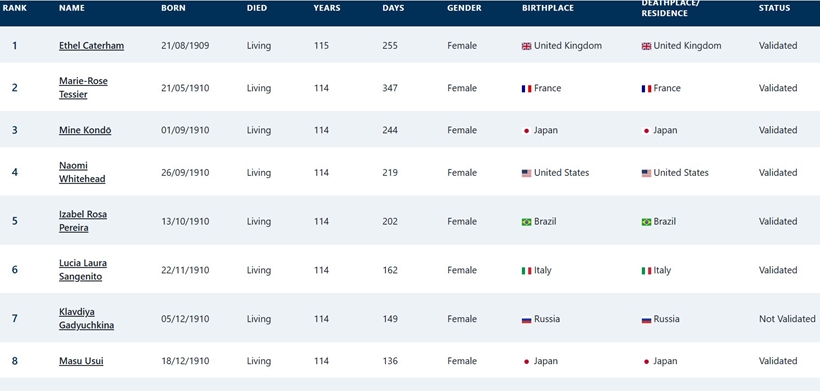
Task: Click the Brazil flag in Birthplace column
Action: tap(526, 222)
